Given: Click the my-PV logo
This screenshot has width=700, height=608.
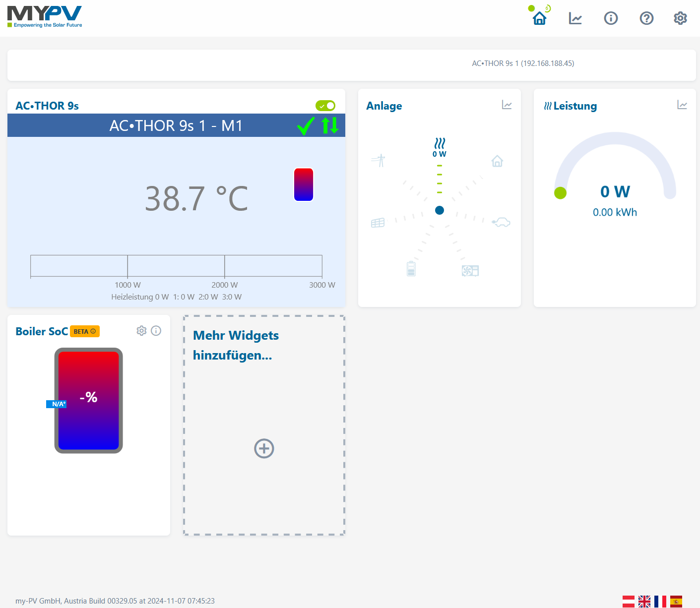Looking at the screenshot, I should [x=45, y=17].
